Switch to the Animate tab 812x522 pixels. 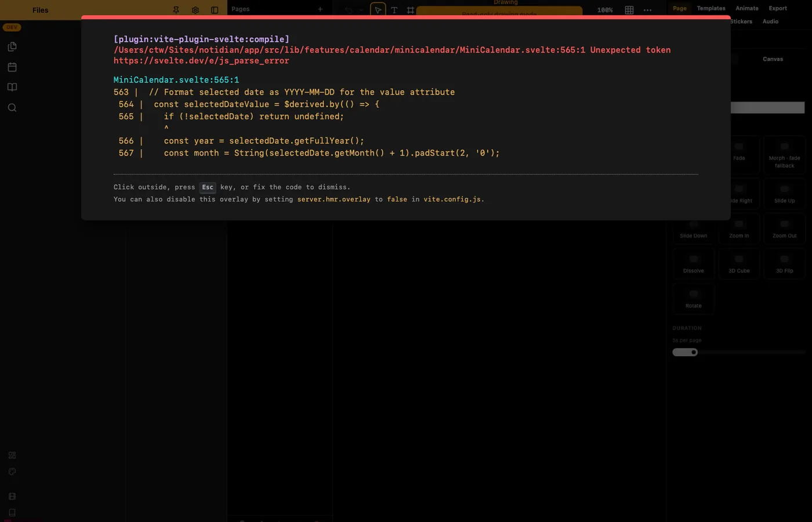pyautogui.click(x=747, y=8)
